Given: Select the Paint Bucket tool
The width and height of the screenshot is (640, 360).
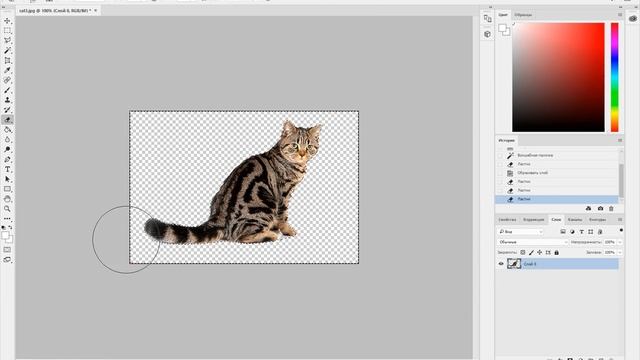Looking at the screenshot, I should click(7, 130).
